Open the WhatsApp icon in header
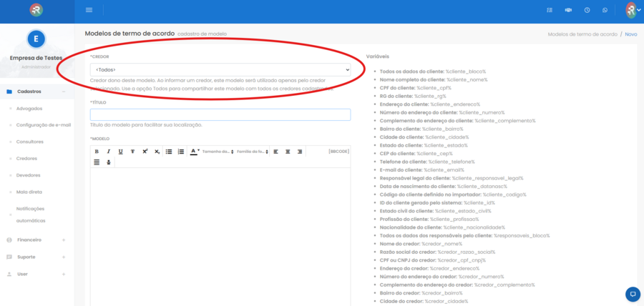Viewport: 644px width, 306px height. [x=605, y=10]
